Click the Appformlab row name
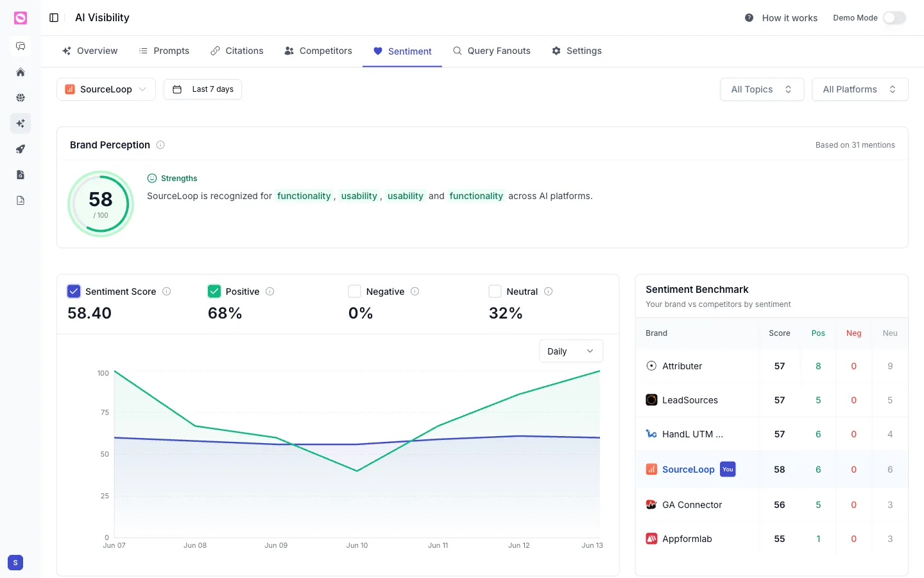Image resolution: width=924 pixels, height=578 pixels. pyautogui.click(x=687, y=539)
